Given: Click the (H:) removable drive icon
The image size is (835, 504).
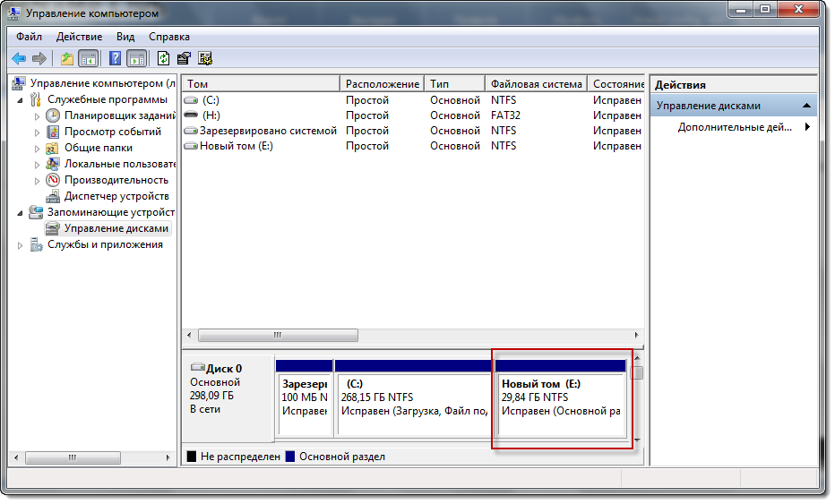Looking at the screenshot, I should [191, 115].
